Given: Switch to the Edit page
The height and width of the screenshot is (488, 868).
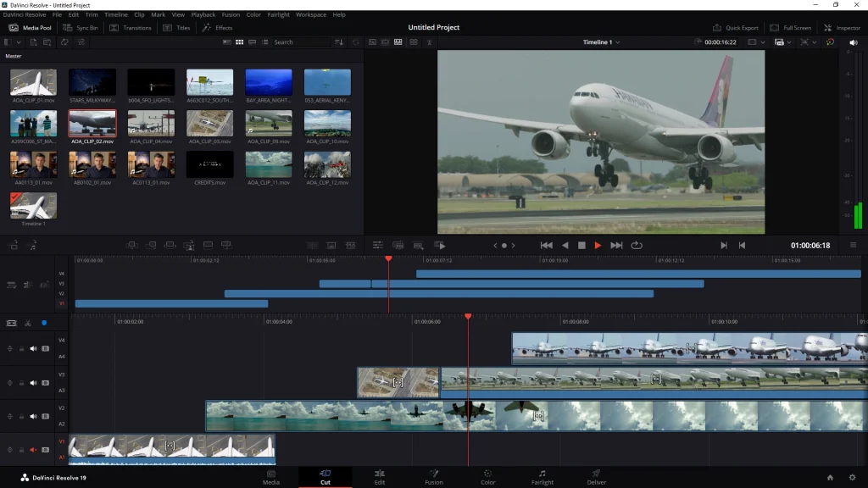Looking at the screenshot, I should (x=379, y=477).
